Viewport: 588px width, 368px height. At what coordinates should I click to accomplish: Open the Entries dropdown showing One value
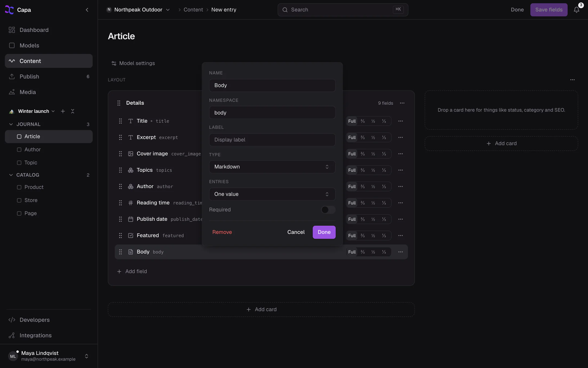pyautogui.click(x=272, y=194)
